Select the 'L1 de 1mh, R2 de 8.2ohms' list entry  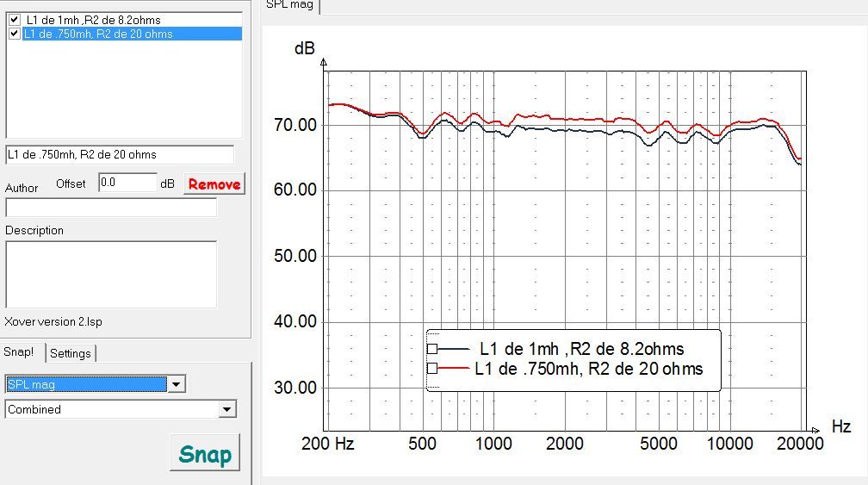(94, 20)
